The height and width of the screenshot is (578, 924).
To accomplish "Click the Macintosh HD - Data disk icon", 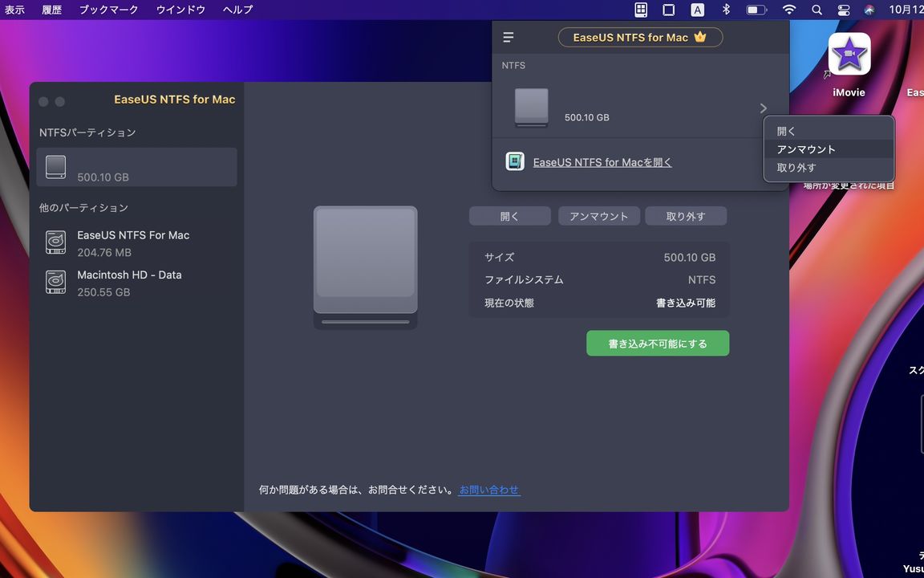I will click(x=56, y=282).
